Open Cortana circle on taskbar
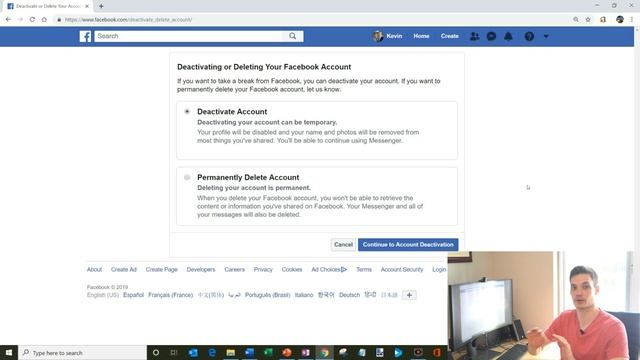This screenshot has width=640, height=360. pos(156,352)
